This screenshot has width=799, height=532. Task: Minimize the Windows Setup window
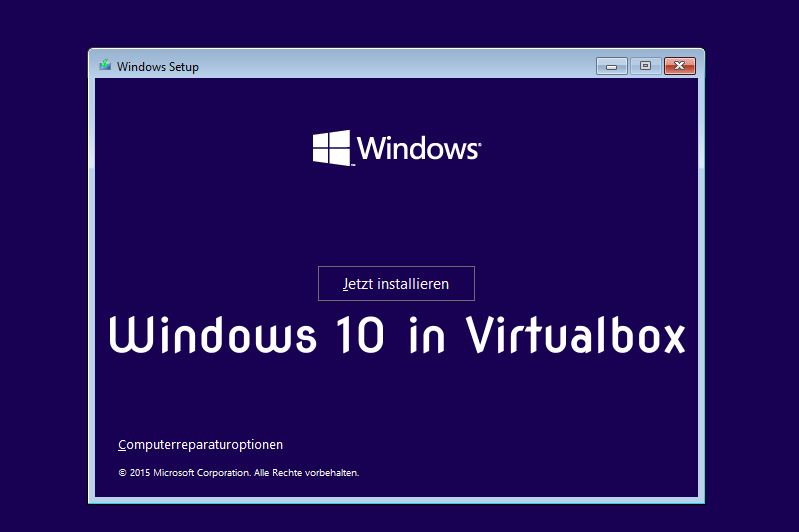click(x=611, y=66)
